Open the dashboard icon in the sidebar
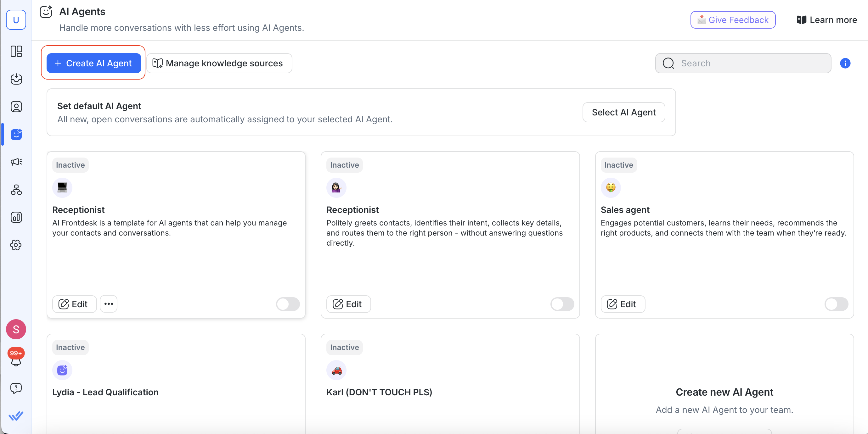This screenshot has width=868, height=434. click(x=16, y=51)
